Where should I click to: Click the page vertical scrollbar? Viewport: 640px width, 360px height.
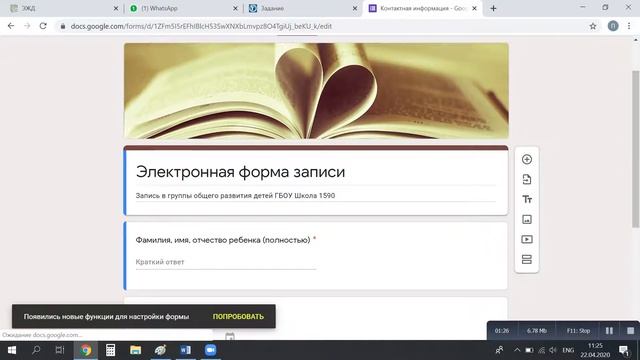635,149
